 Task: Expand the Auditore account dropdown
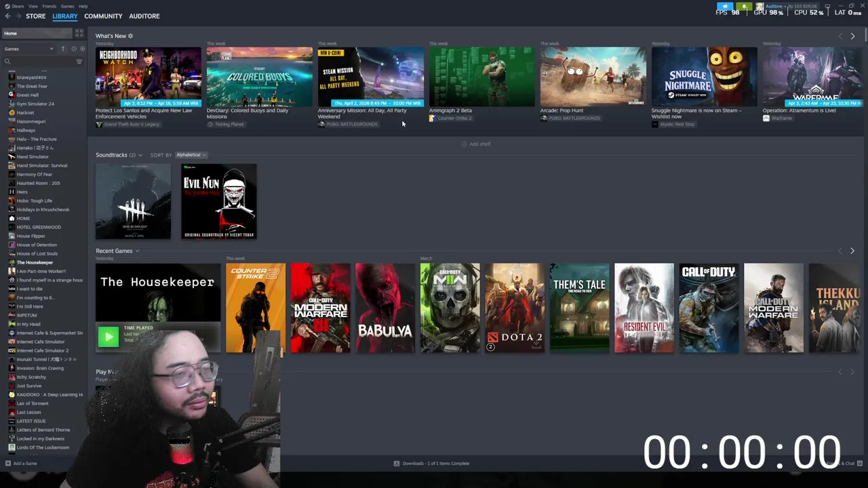(777, 6)
